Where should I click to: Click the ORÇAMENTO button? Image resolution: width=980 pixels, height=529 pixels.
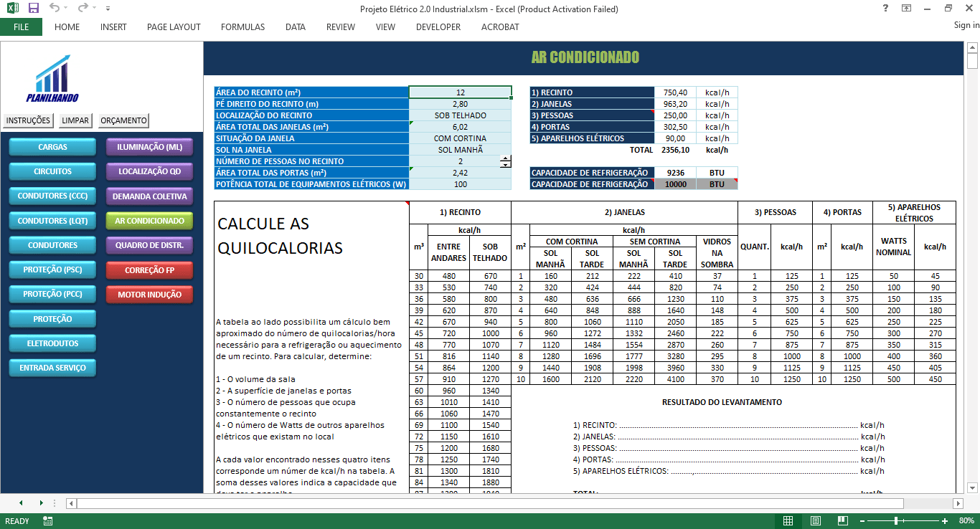(123, 120)
